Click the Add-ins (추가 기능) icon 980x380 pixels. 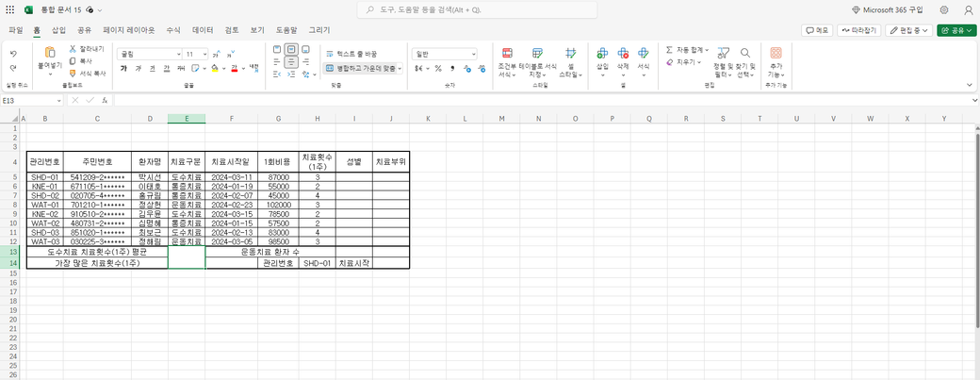pyautogui.click(x=776, y=54)
